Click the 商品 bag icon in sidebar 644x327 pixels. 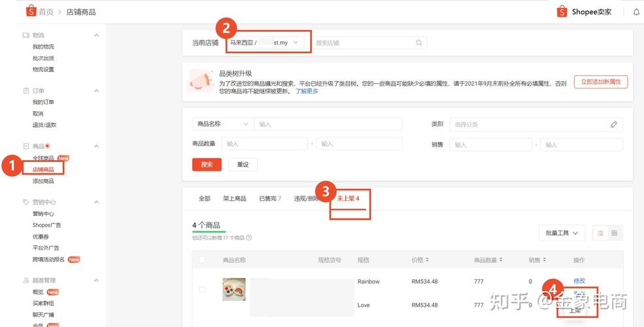(x=26, y=146)
